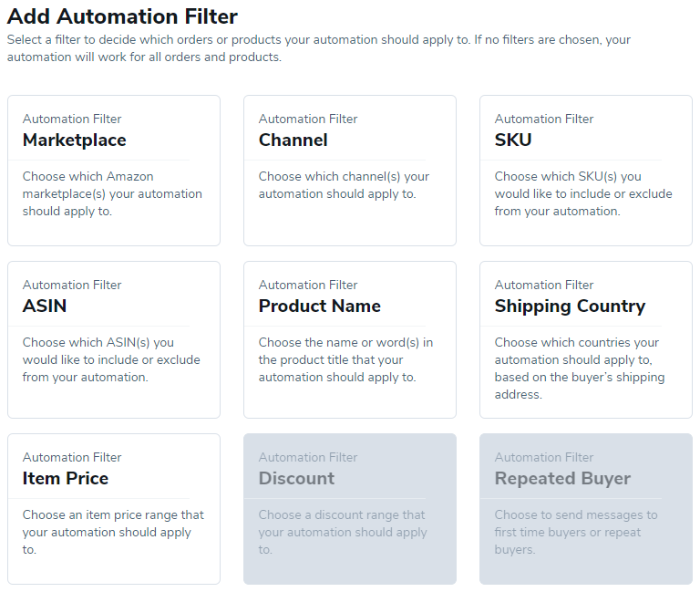The width and height of the screenshot is (700, 592).
Task: Click the filter instructions paragraph under heading
Action: pos(319,48)
